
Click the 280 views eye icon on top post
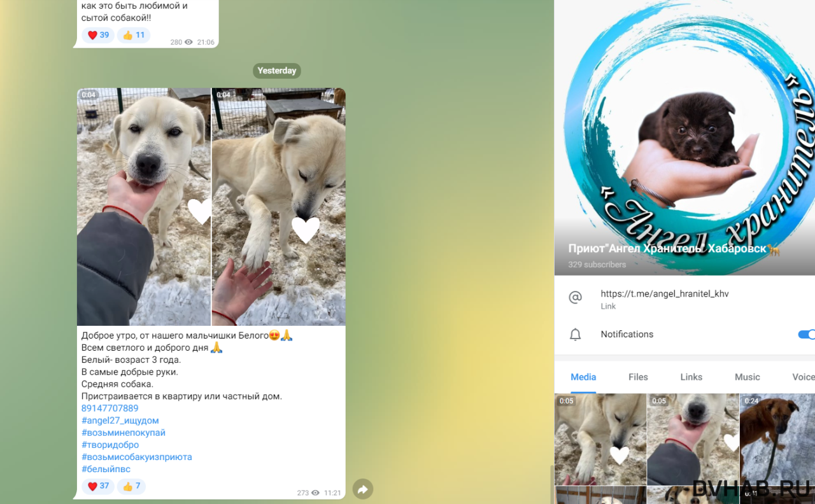tap(188, 42)
